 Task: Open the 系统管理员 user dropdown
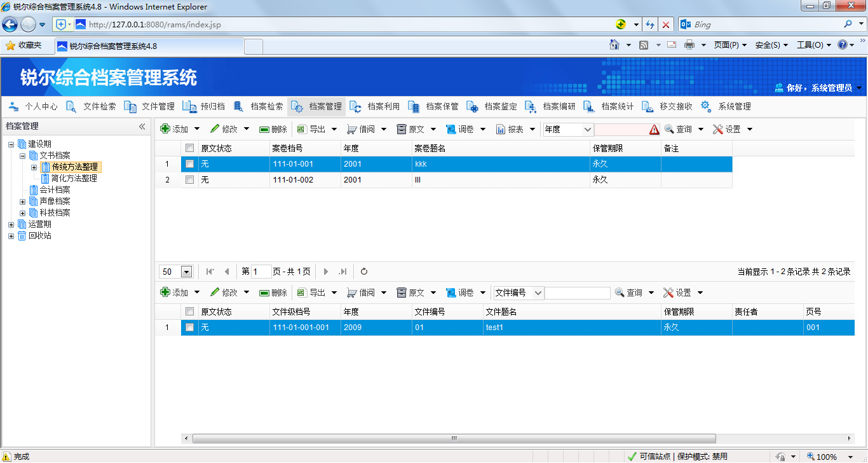[x=859, y=88]
